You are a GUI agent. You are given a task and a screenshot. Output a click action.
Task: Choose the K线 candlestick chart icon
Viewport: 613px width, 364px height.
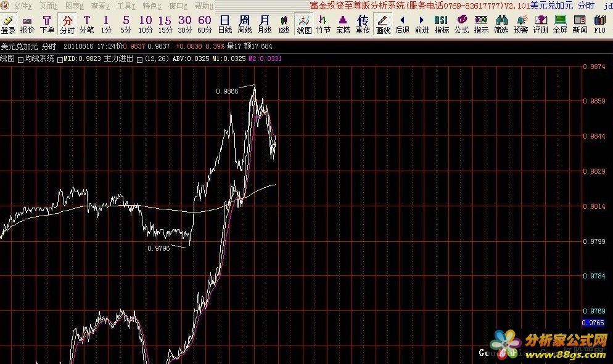[x=284, y=24]
